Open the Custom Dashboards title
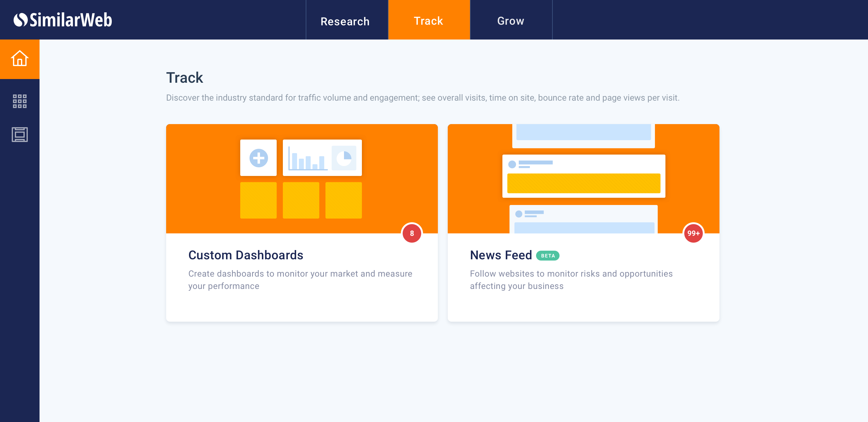 246,255
